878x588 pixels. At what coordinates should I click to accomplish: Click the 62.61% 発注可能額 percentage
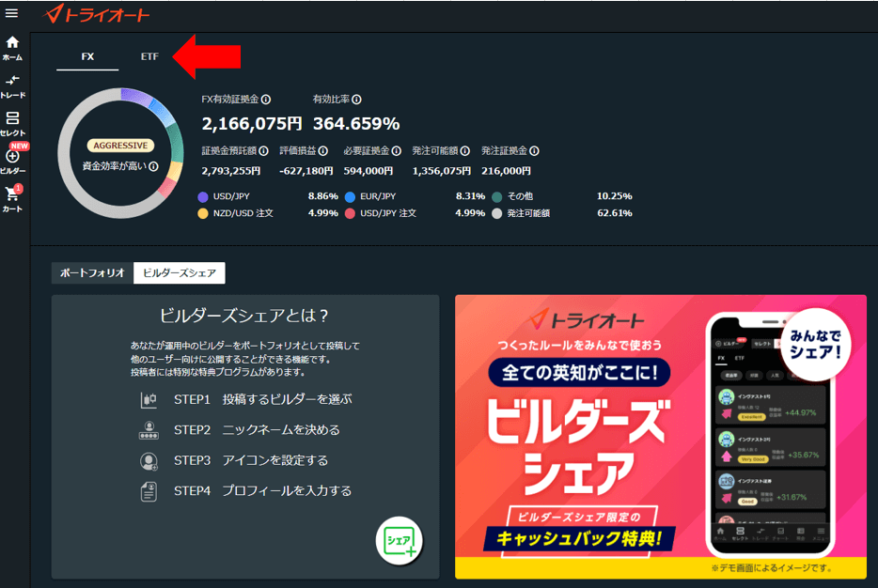[614, 213]
